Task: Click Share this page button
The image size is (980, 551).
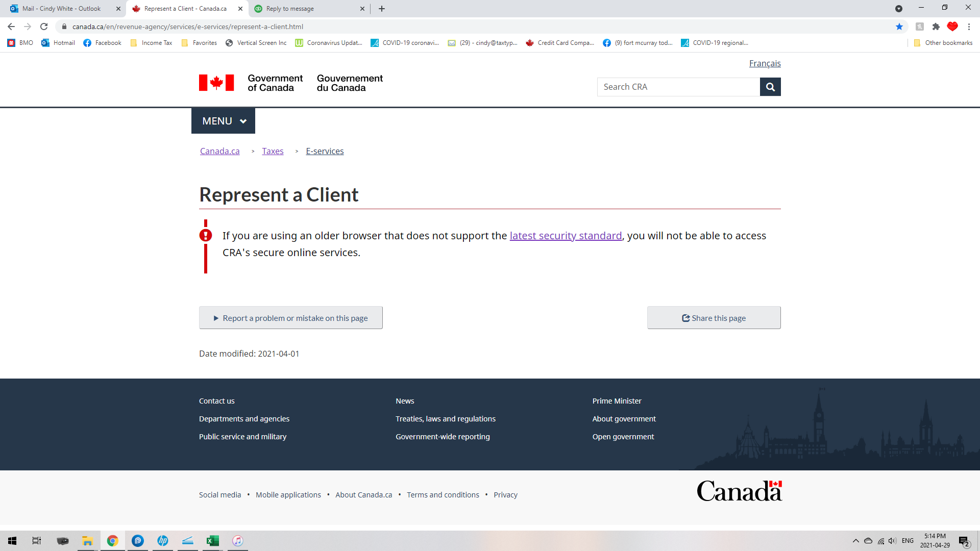Action: click(714, 317)
